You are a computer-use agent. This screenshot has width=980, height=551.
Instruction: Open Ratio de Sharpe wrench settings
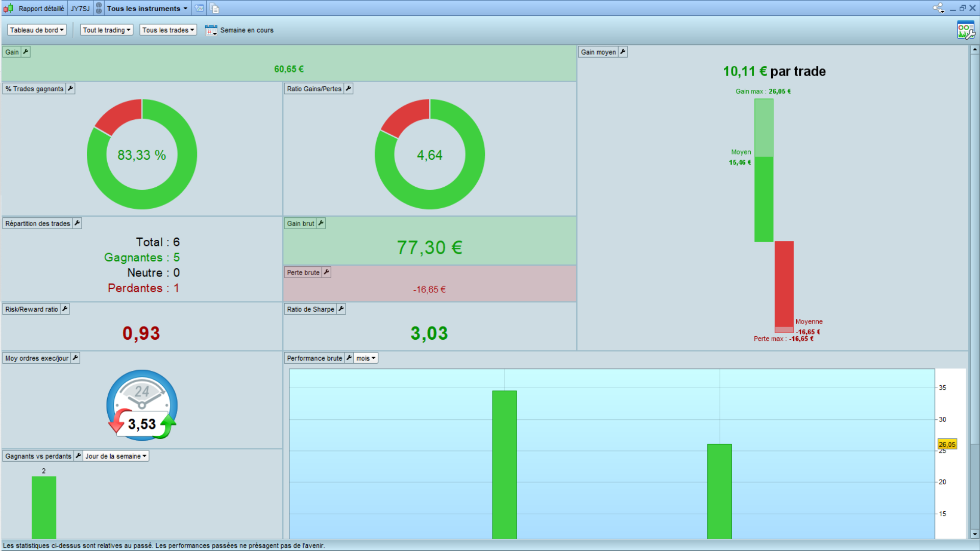(x=341, y=309)
